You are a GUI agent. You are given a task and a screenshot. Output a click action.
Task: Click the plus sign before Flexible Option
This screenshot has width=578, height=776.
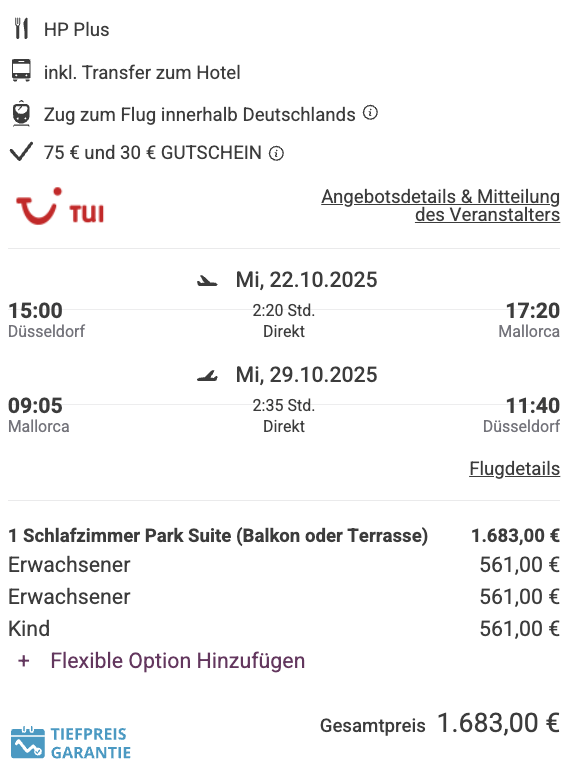(x=24, y=661)
